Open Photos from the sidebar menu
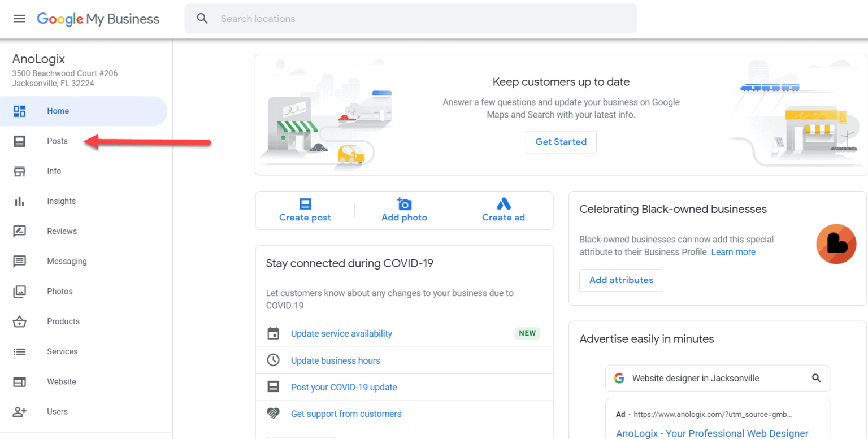 click(60, 292)
